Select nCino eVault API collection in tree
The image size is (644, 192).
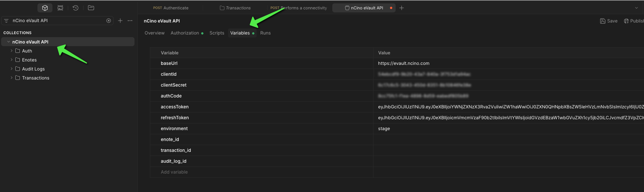(68, 42)
